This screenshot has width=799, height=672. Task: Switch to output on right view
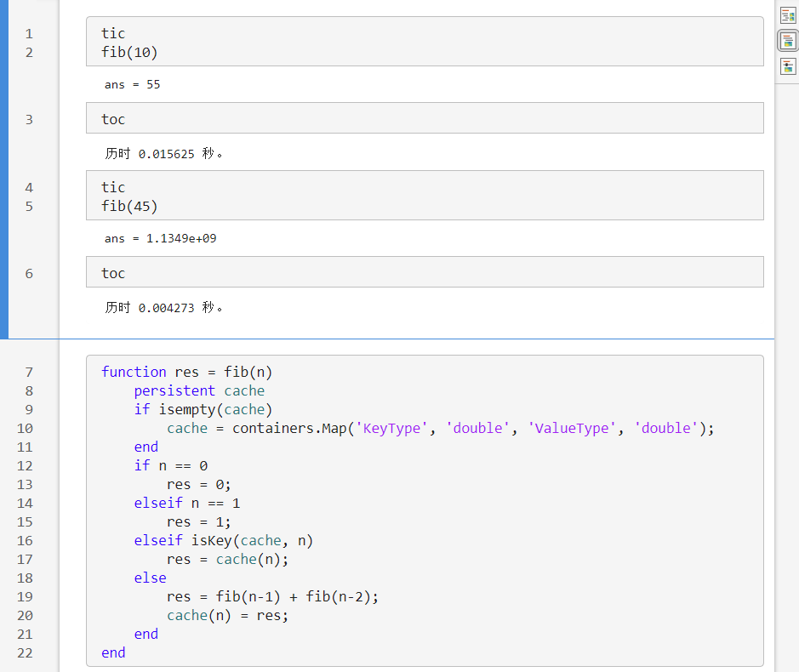click(788, 15)
